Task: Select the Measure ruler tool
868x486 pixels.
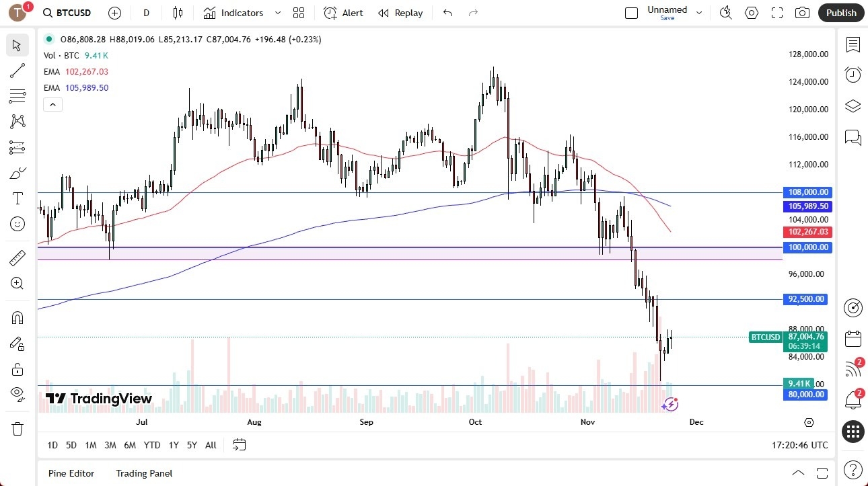Action: [17, 257]
